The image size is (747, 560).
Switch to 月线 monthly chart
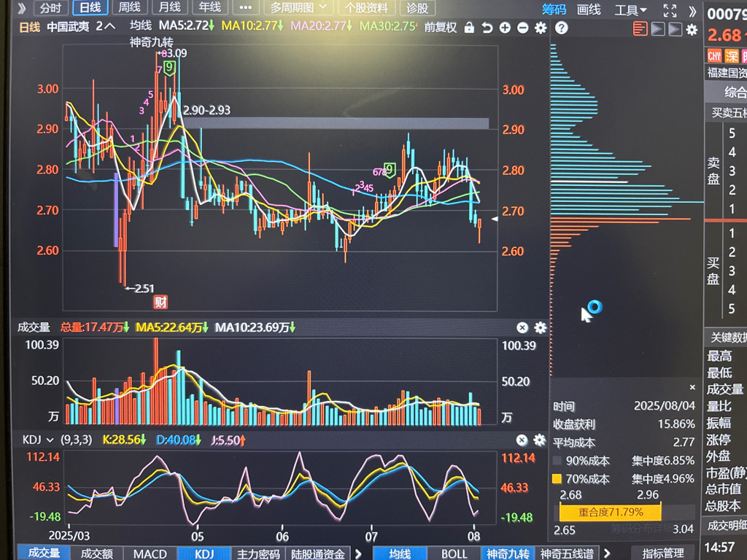pos(169,7)
